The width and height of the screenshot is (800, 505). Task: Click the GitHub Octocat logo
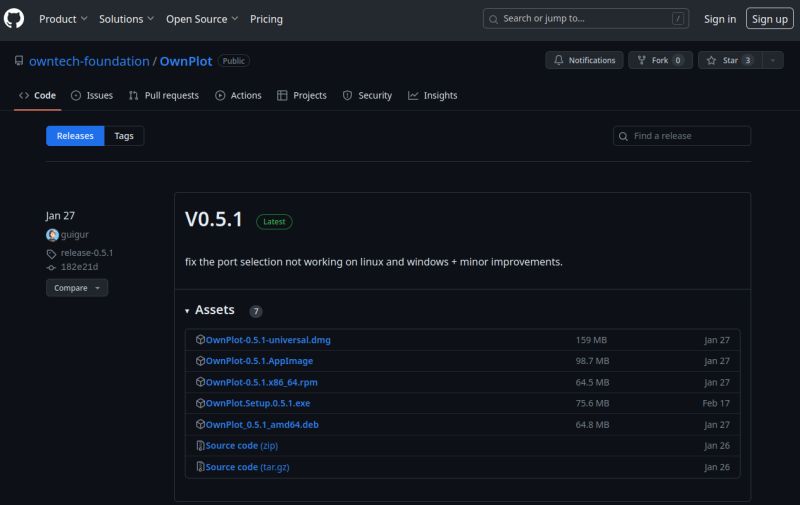click(14, 19)
